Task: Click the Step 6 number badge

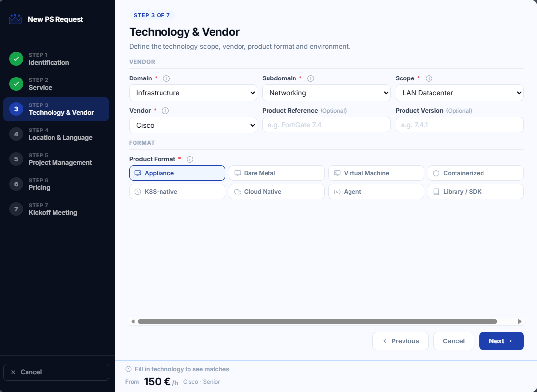Action: (x=16, y=184)
